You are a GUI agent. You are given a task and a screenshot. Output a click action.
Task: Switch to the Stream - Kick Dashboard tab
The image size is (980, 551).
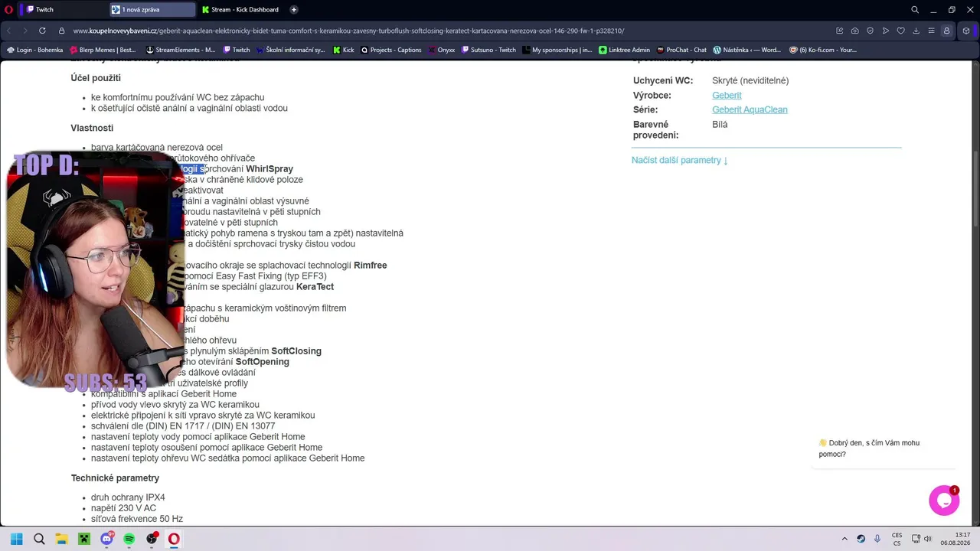point(240,10)
